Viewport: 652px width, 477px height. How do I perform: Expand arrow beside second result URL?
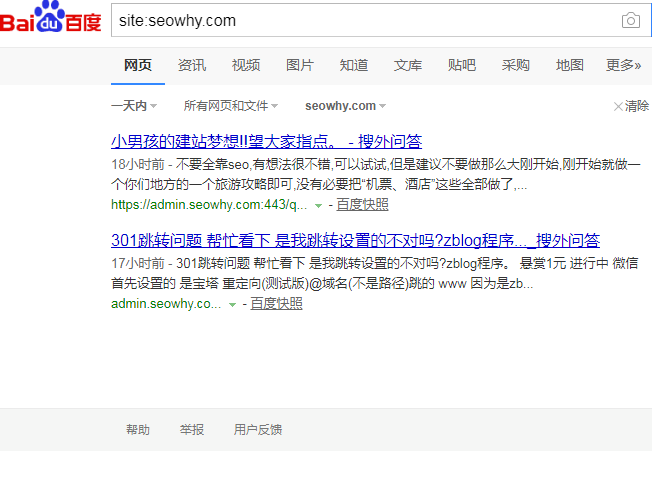click(232, 304)
